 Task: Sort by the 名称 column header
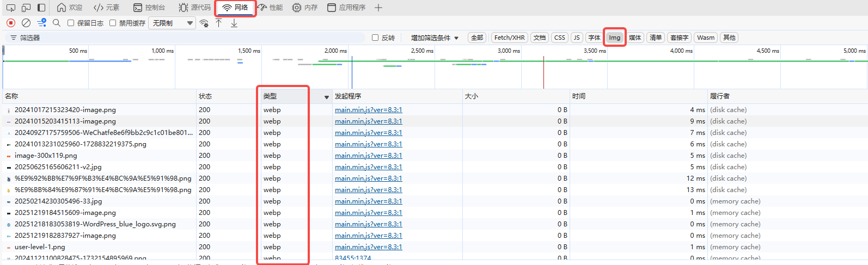coord(99,96)
